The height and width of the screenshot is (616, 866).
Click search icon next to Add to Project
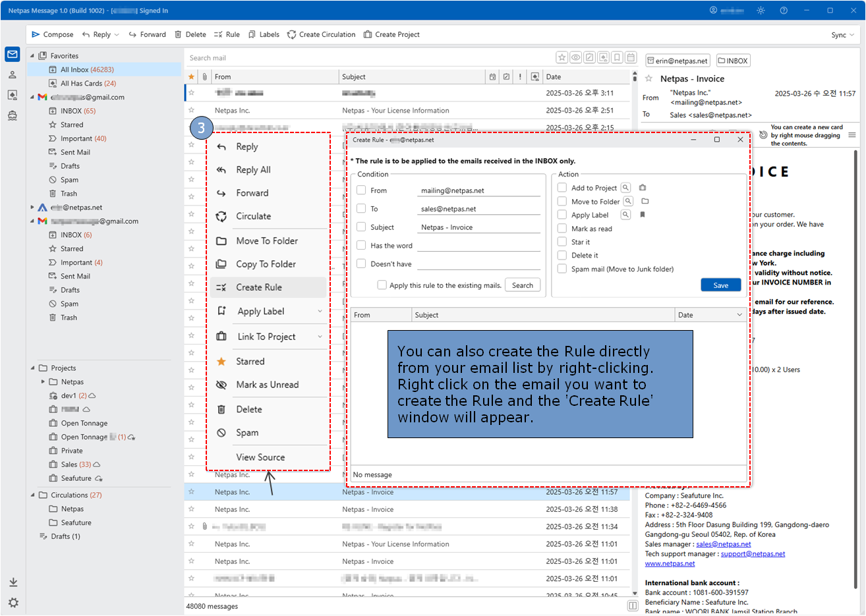pos(625,188)
